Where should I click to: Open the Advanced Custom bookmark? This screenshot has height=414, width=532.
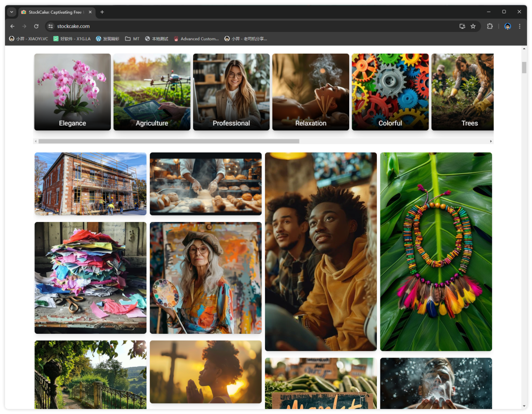[x=196, y=38]
